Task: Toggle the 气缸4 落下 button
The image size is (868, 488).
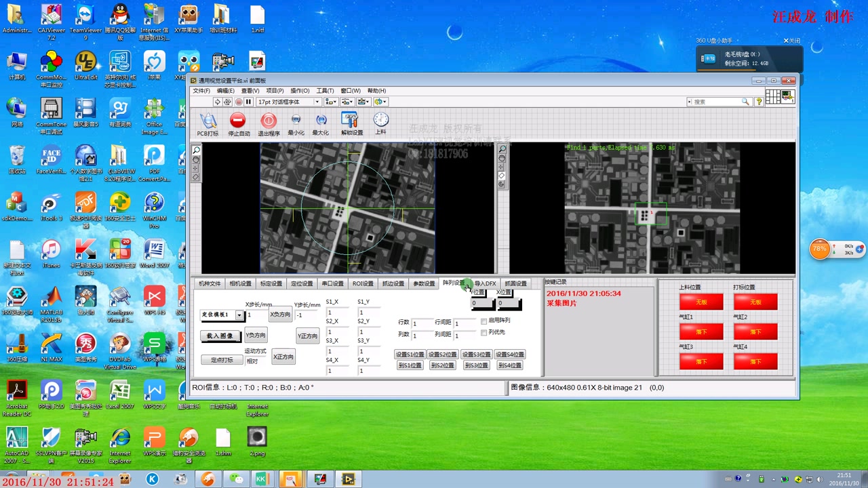Action: (755, 361)
